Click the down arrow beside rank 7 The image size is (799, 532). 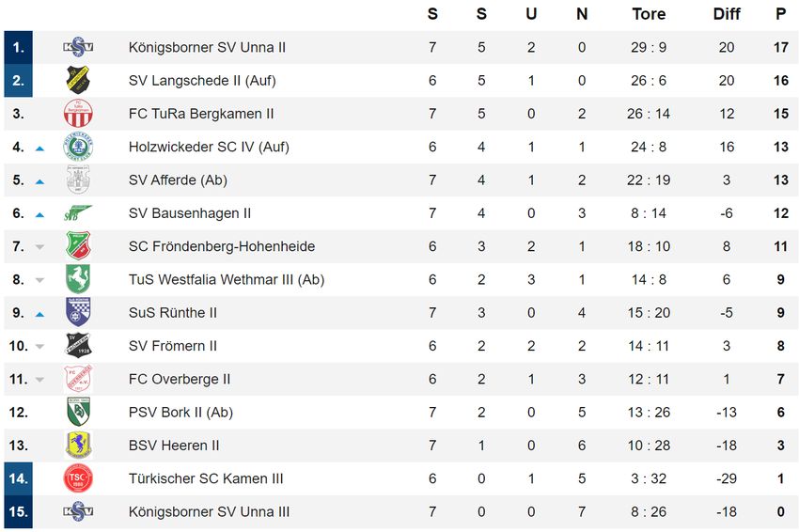pyautogui.click(x=39, y=247)
